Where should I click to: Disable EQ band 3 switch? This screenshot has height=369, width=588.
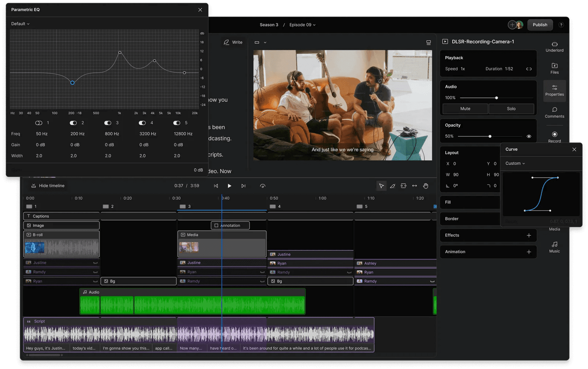(108, 123)
